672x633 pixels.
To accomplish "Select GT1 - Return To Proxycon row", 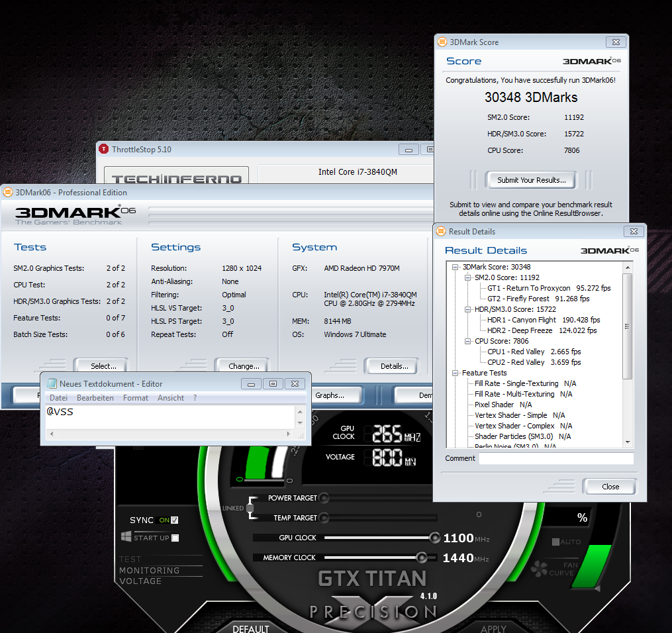I will [x=549, y=288].
